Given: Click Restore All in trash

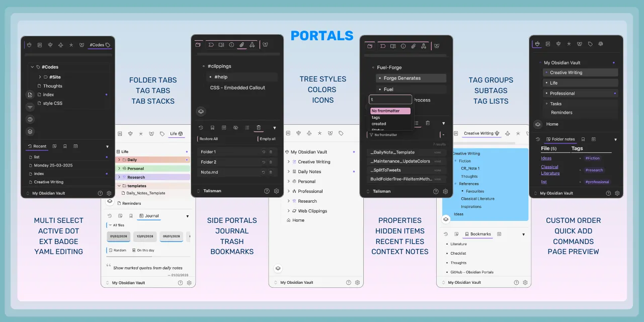Looking at the screenshot, I should click(209, 139).
